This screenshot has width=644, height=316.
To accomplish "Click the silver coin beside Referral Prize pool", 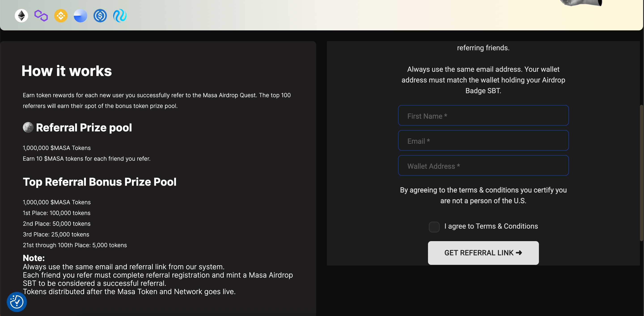I will tap(28, 127).
